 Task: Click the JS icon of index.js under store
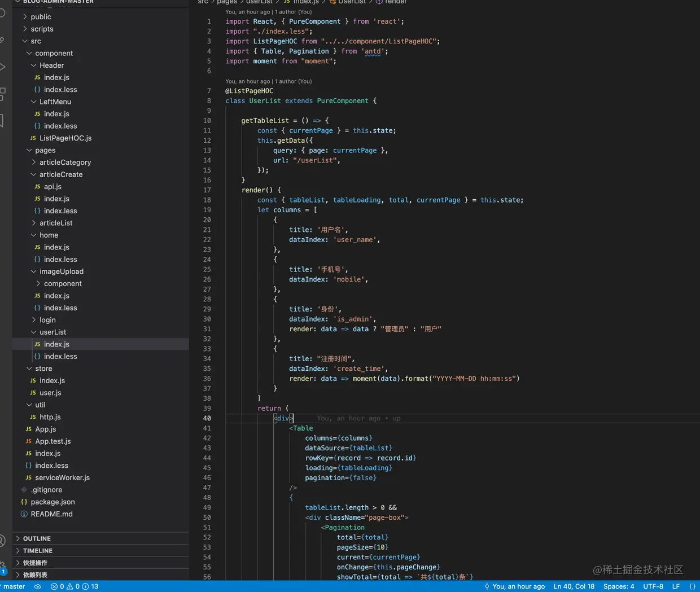(x=33, y=381)
